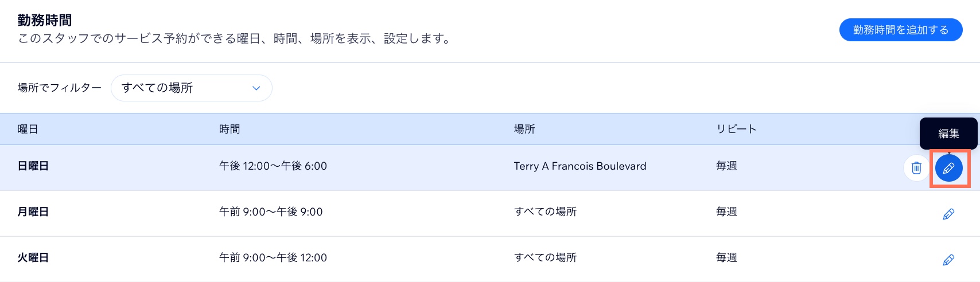Select the 月曜日 row label

[33, 212]
